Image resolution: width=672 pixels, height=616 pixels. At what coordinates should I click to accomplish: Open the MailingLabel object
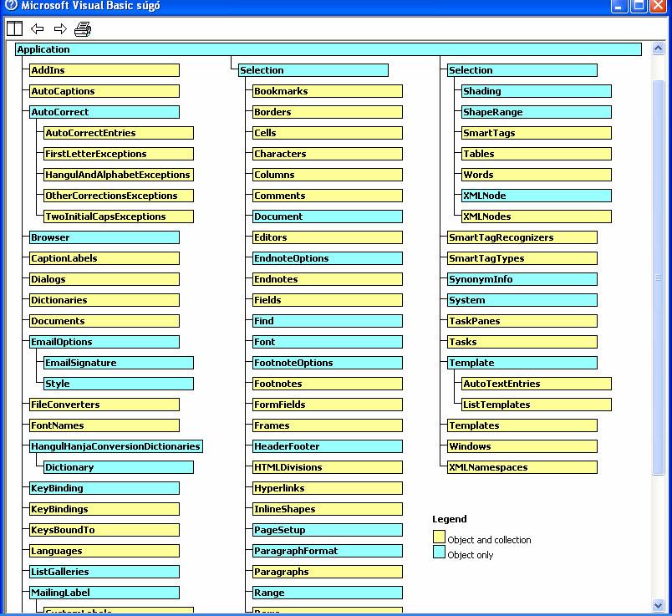104,593
